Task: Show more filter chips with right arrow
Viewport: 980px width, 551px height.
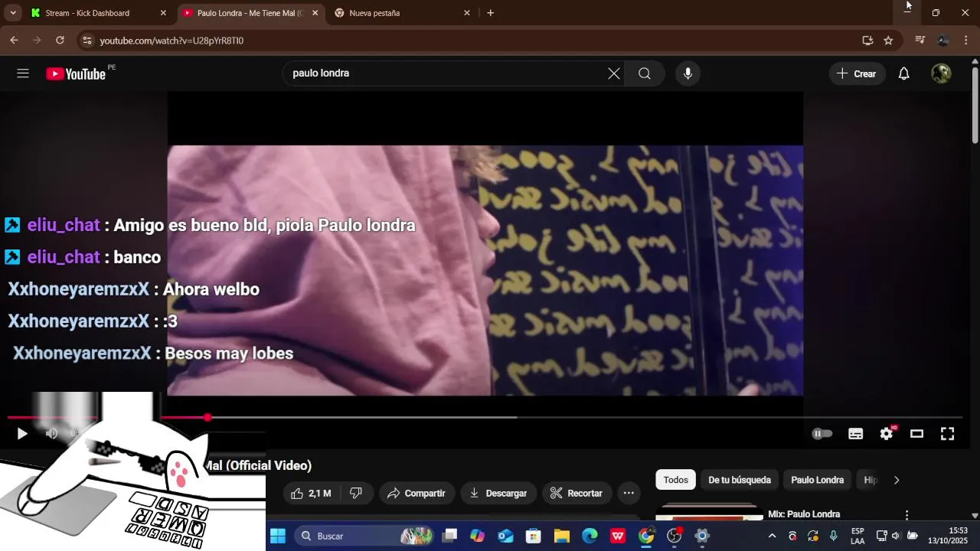Action: point(897,480)
